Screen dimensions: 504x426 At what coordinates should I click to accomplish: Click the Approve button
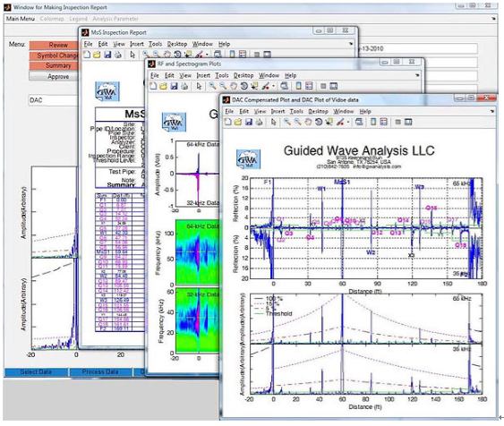tap(54, 76)
